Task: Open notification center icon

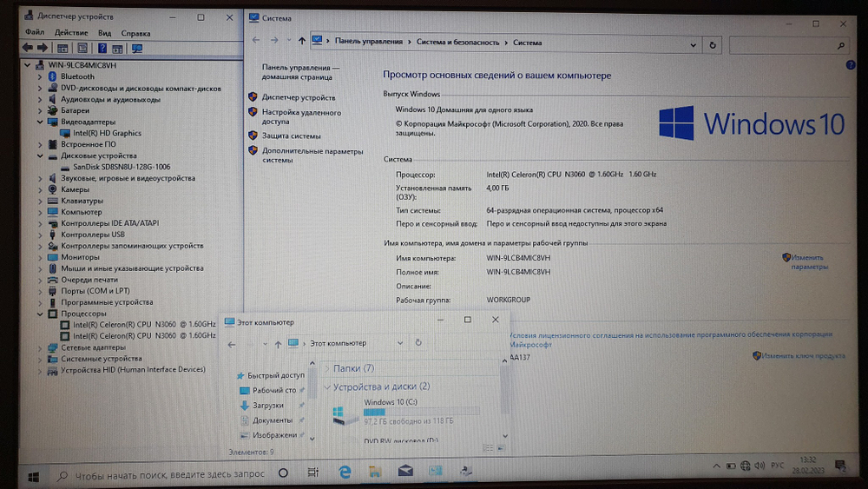Action: coord(840,466)
